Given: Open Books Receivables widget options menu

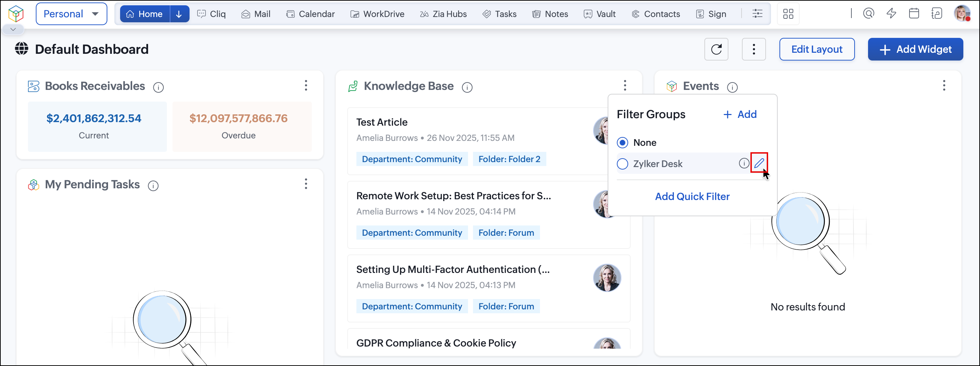Looking at the screenshot, I should tap(306, 86).
